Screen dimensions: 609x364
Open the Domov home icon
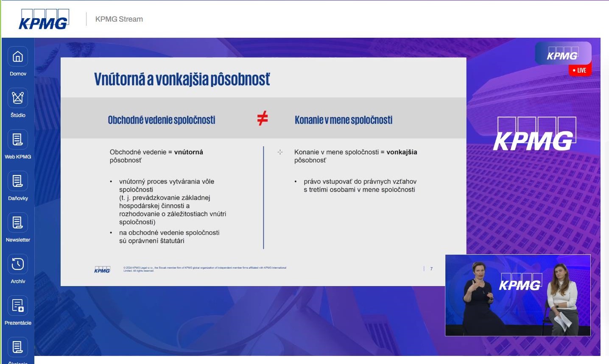(18, 56)
